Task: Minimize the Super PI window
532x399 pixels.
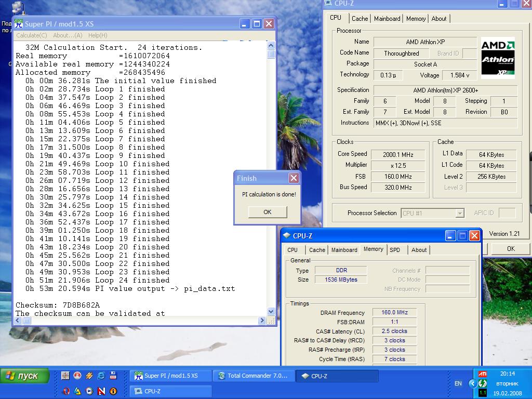Action: 245,24
